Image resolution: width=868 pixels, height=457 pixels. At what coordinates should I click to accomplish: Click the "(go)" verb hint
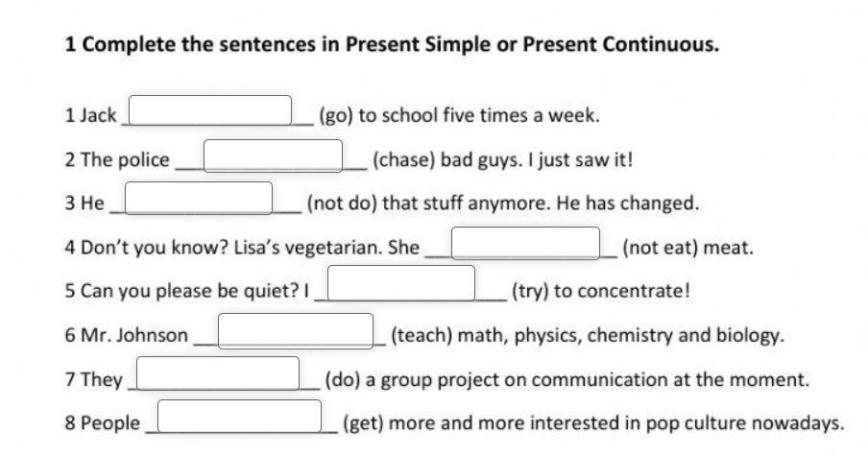pyautogui.click(x=335, y=115)
